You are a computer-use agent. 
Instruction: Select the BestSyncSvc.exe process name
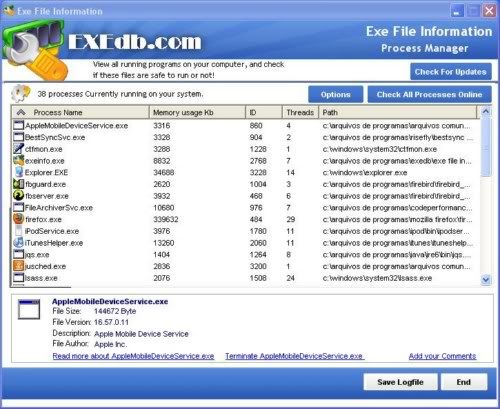coord(55,137)
